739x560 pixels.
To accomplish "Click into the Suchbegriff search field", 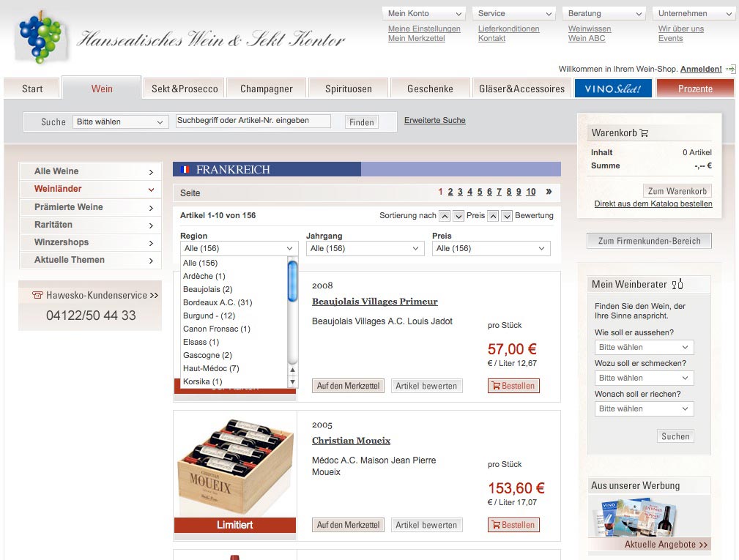I will pyautogui.click(x=253, y=121).
